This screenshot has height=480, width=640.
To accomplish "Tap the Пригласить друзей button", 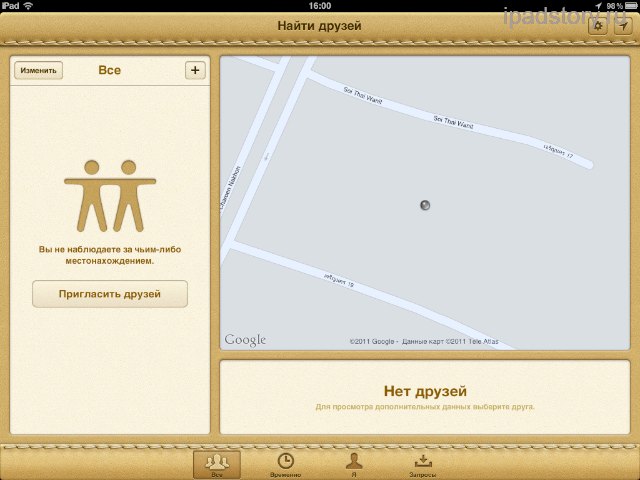I will 110,294.
